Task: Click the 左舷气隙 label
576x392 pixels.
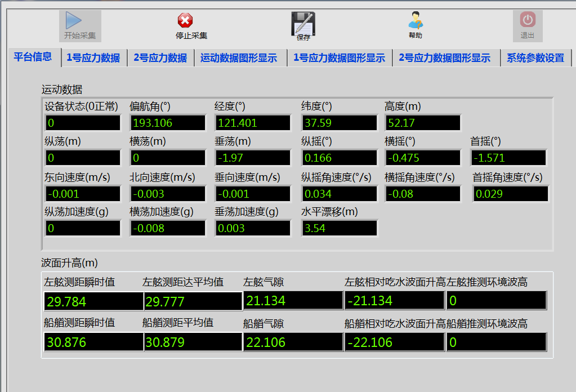Action: 264,282
